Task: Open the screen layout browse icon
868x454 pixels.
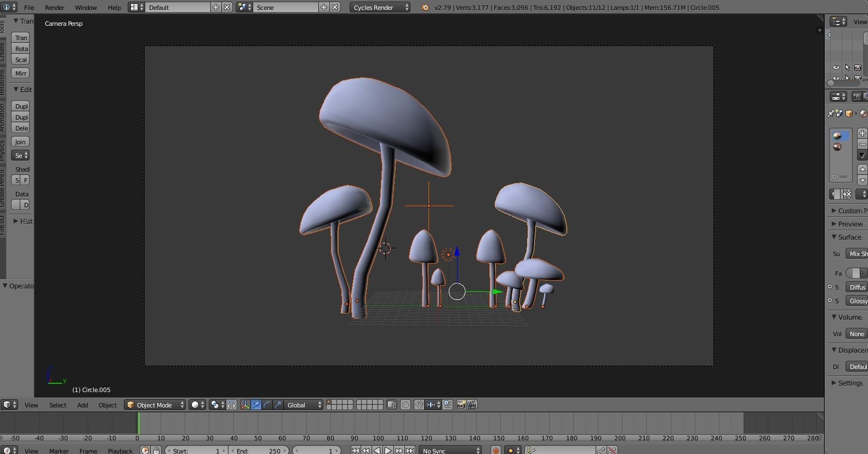Action: [136, 7]
